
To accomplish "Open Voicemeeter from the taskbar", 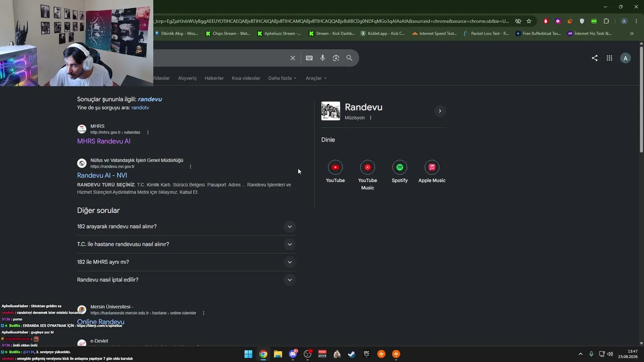I will click(x=323, y=354).
